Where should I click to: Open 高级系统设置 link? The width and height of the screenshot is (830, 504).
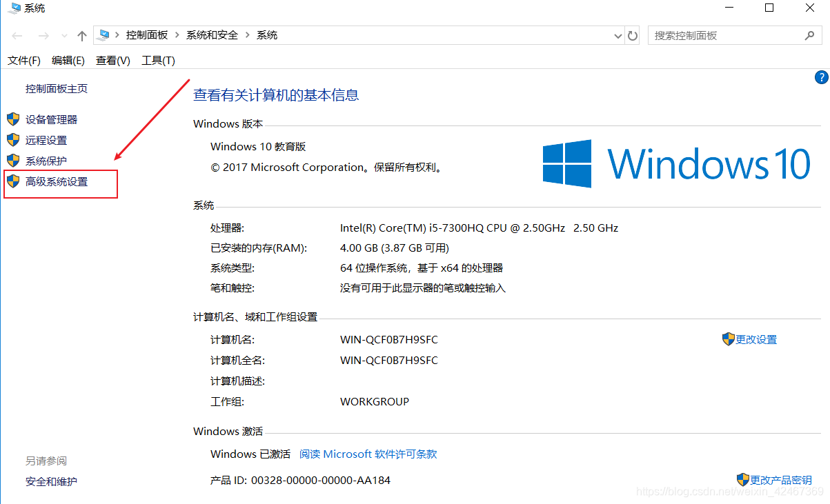click(x=57, y=182)
